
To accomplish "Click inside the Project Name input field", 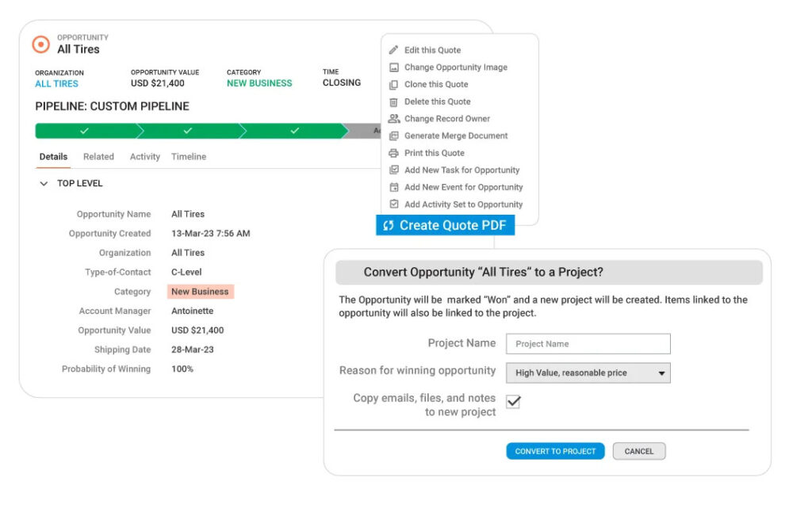I will (588, 344).
